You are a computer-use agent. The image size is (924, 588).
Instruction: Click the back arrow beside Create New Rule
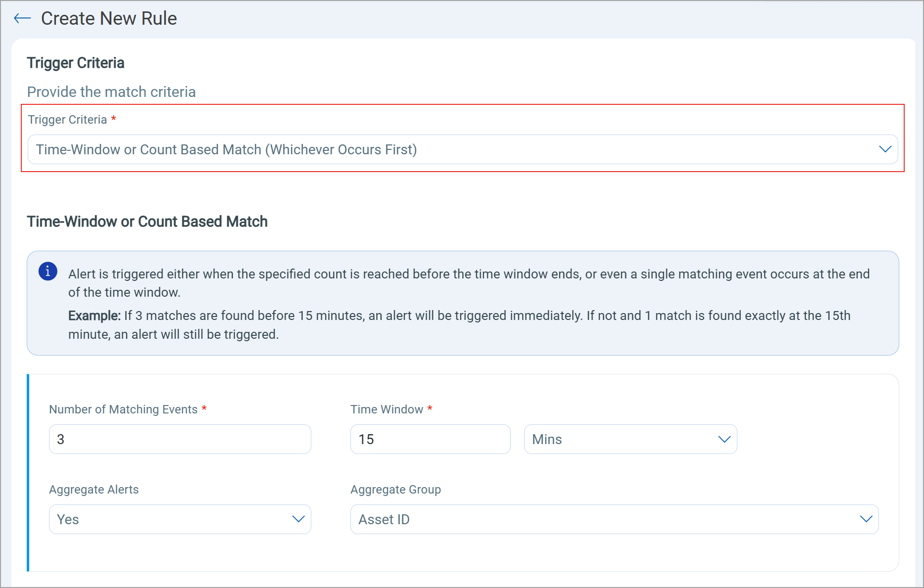pyautogui.click(x=22, y=19)
